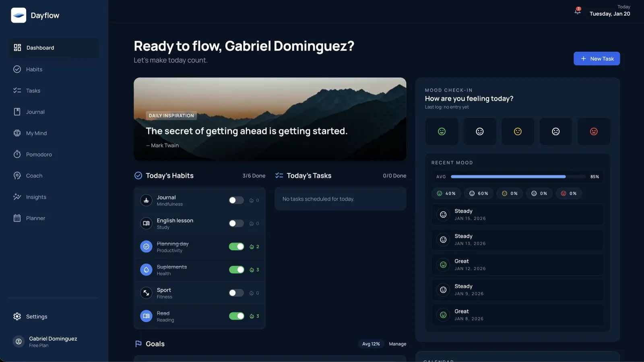Click the Sport habit fitness icon
Viewport: 644px width, 362px height.
click(146, 293)
